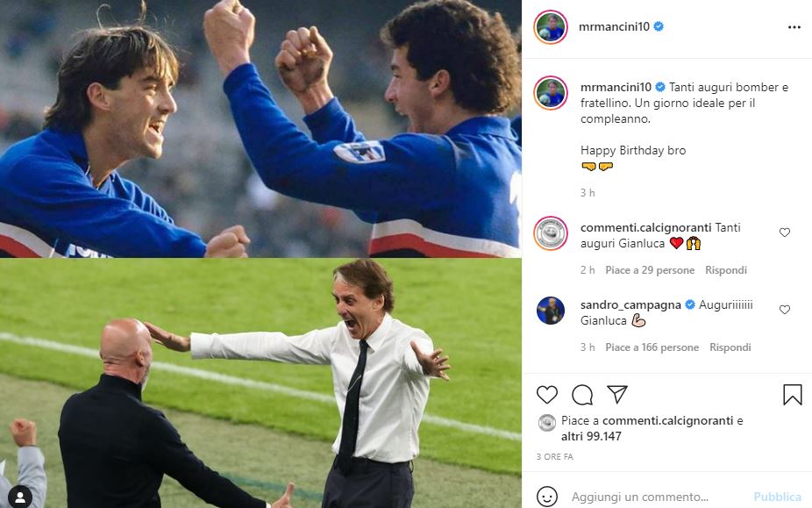This screenshot has width=812, height=508.
Task: Open mrmancini10 profile picture in header
Action: coord(551,27)
